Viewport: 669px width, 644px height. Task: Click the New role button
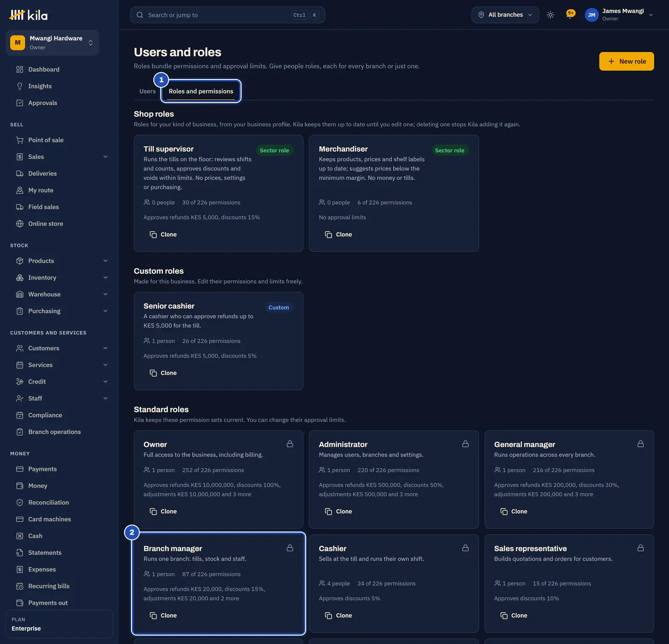coord(626,61)
